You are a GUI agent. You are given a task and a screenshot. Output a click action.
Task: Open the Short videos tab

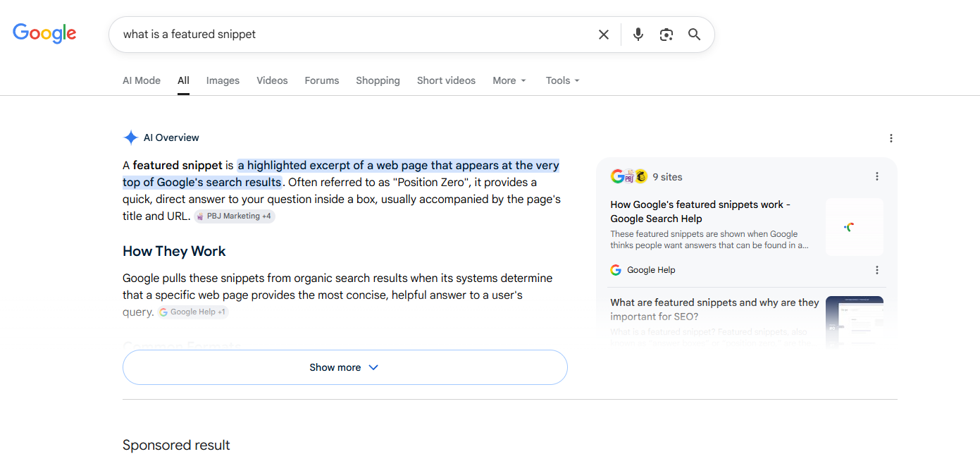446,80
